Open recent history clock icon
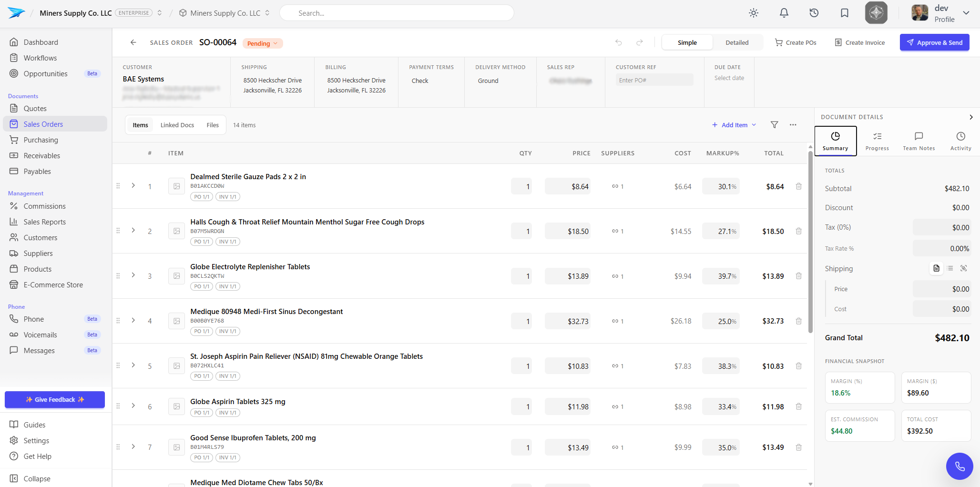Viewport: 980px width, 487px height. [814, 13]
